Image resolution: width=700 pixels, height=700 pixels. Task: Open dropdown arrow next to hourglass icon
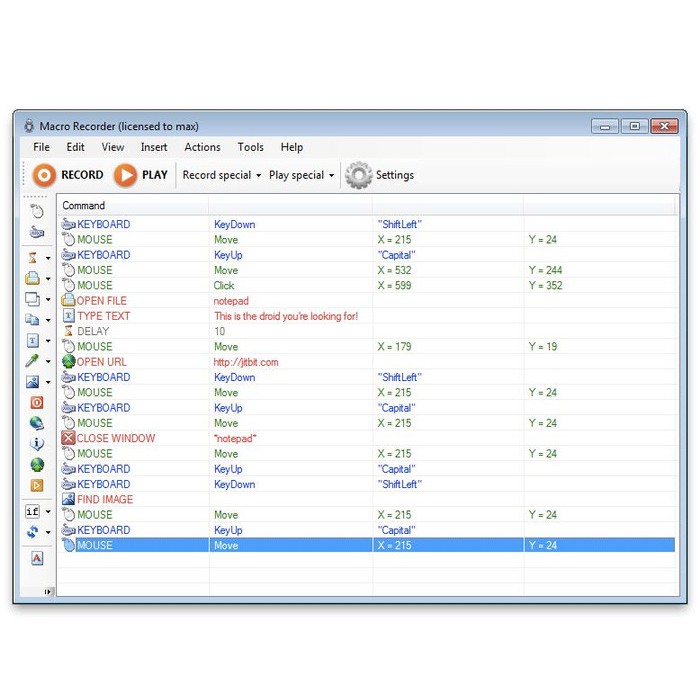click(48, 258)
